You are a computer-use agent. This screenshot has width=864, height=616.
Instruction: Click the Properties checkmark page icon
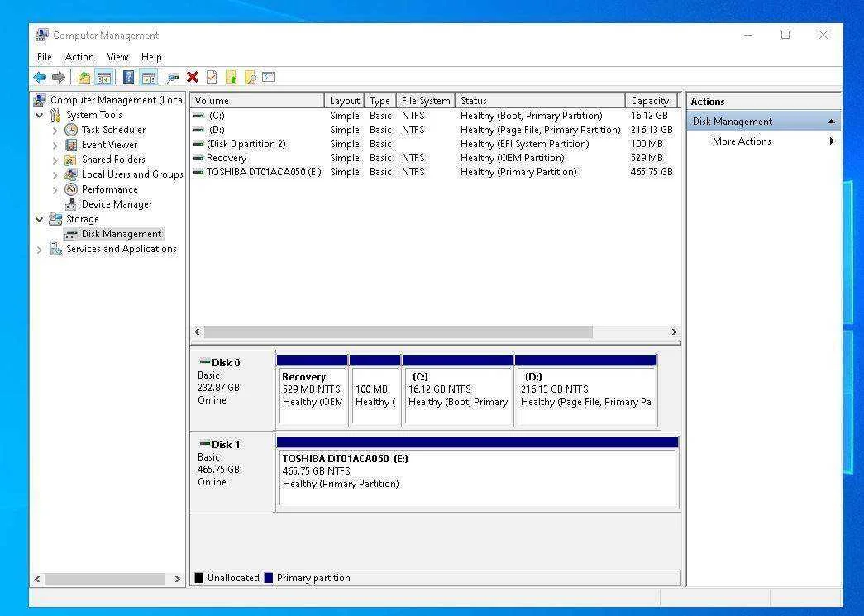click(x=212, y=77)
